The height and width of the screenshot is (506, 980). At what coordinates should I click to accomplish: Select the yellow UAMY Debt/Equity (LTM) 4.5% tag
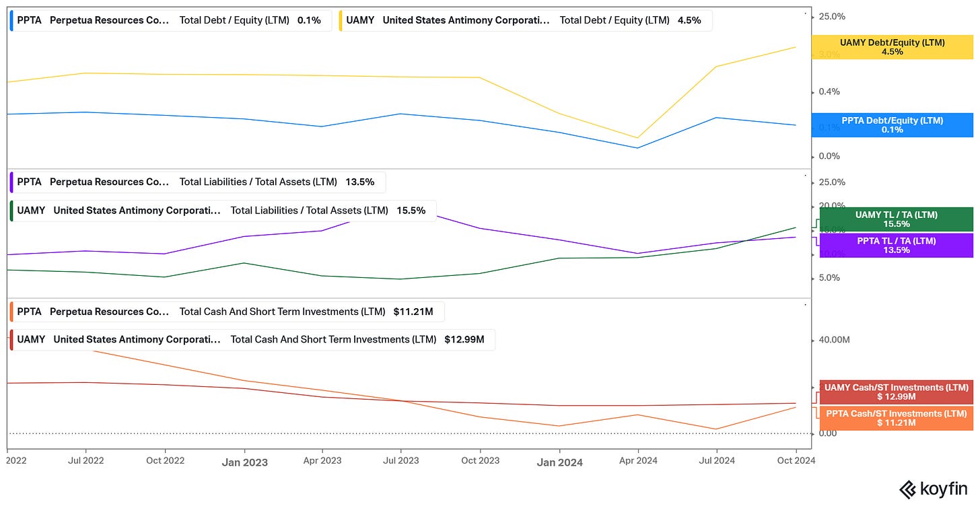point(893,47)
